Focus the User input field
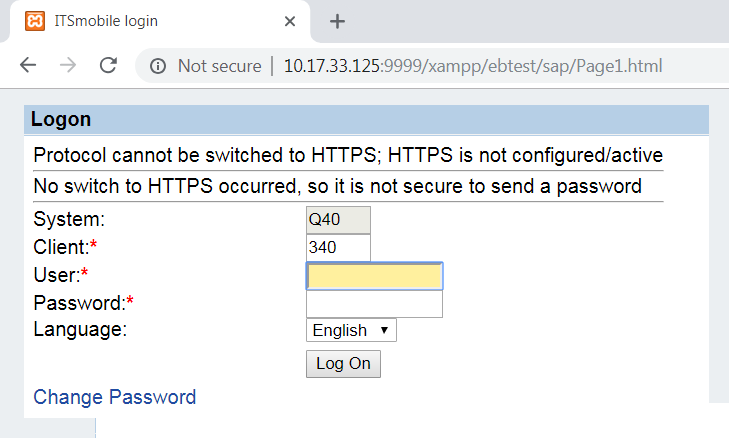The height and width of the screenshot is (438, 729). (374, 276)
